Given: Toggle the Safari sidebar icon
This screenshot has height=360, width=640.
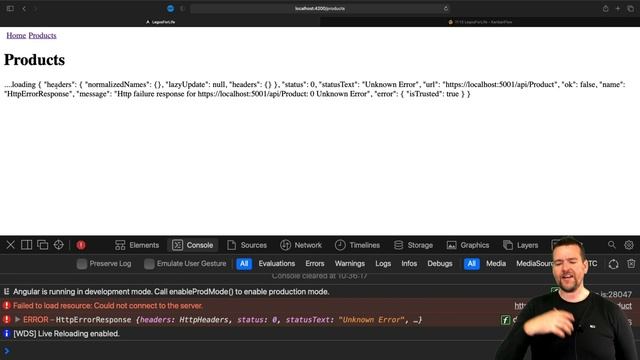Looking at the screenshot, I should click(x=10, y=9).
